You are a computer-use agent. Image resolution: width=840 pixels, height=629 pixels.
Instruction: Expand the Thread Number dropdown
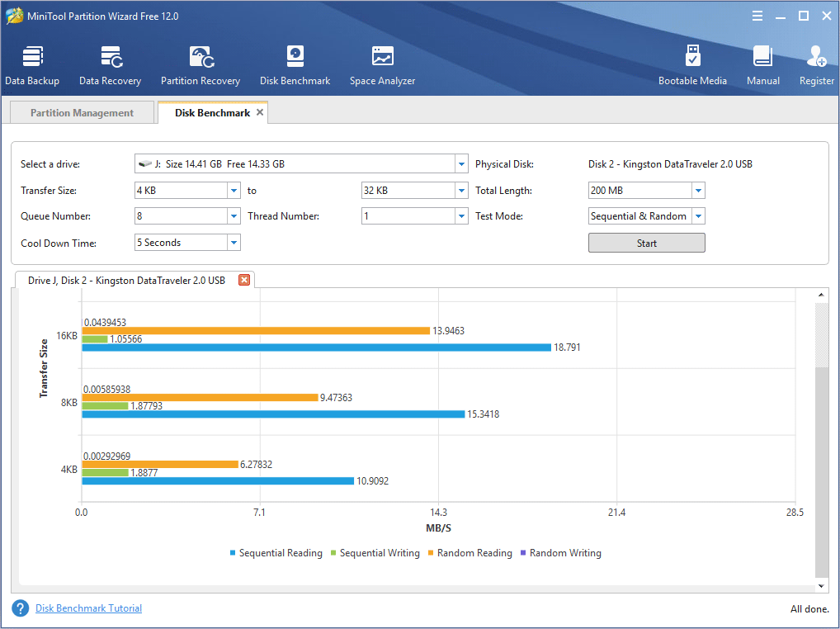pyautogui.click(x=462, y=216)
